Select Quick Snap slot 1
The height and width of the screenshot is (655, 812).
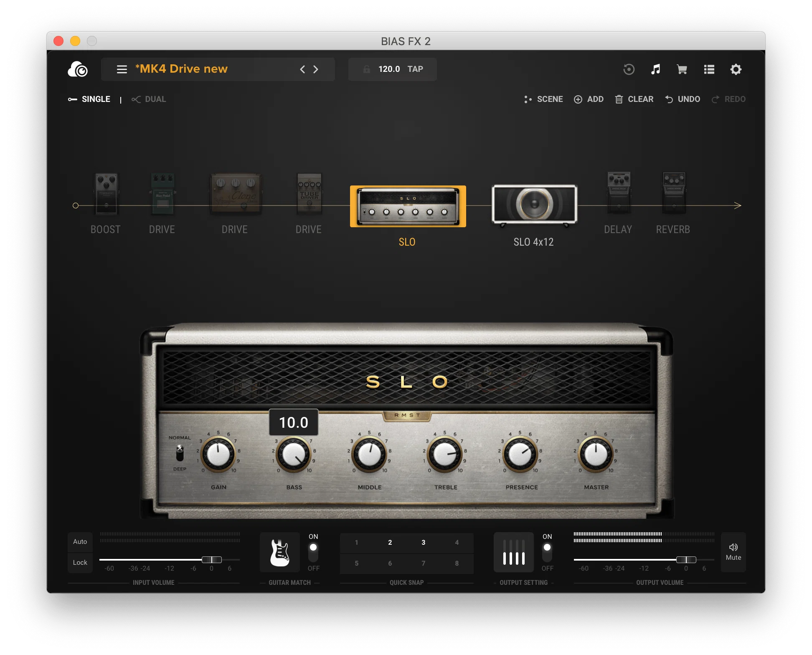[357, 543]
